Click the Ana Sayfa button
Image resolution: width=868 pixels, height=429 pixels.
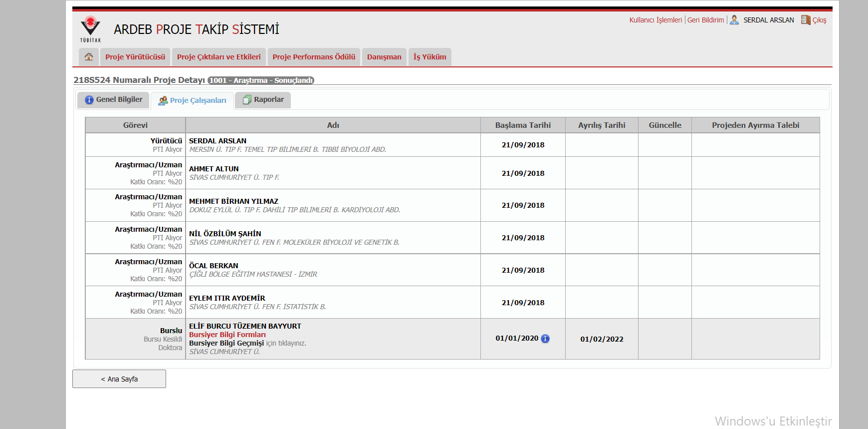tap(119, 379)
